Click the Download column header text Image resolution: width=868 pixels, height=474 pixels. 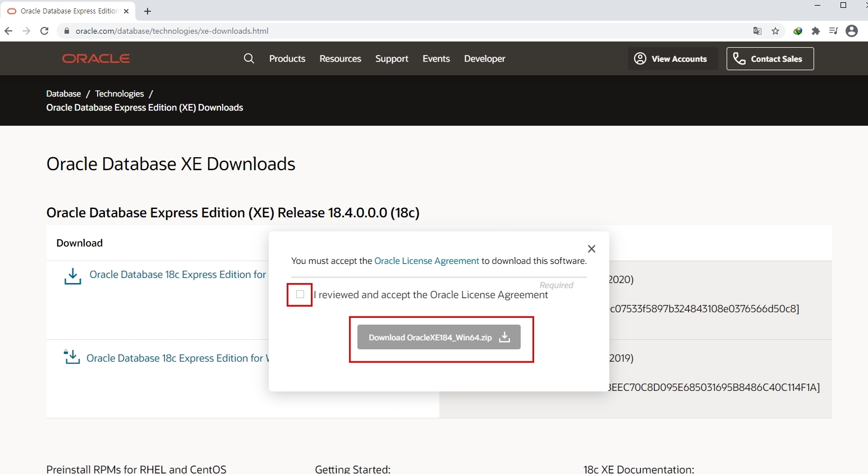click(80, 243)
